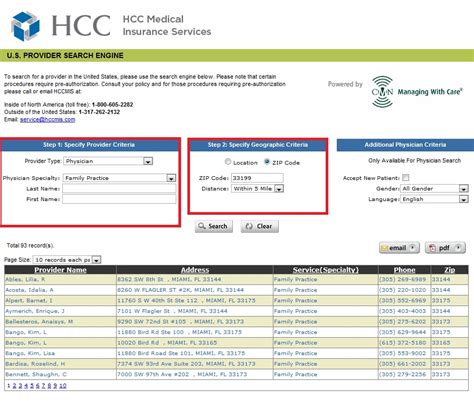Open the Language dropdown
The height and width of the screenshot is (401, 474).
(434, 199)
